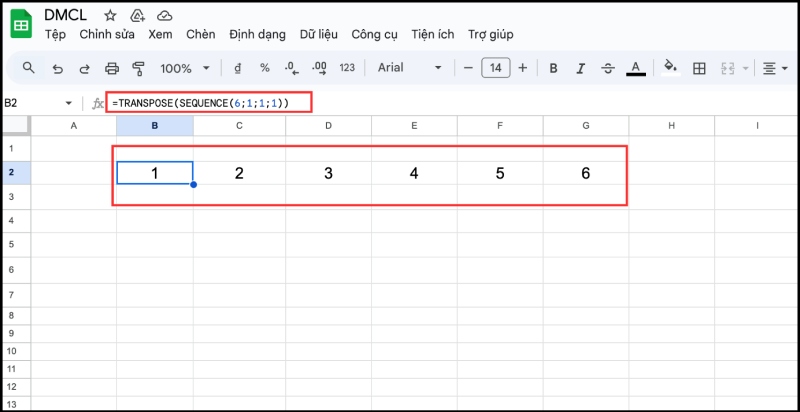This screenshot has height=412, width=800.
Task: Select row 1 header
Action: click(x=16, y=148)
